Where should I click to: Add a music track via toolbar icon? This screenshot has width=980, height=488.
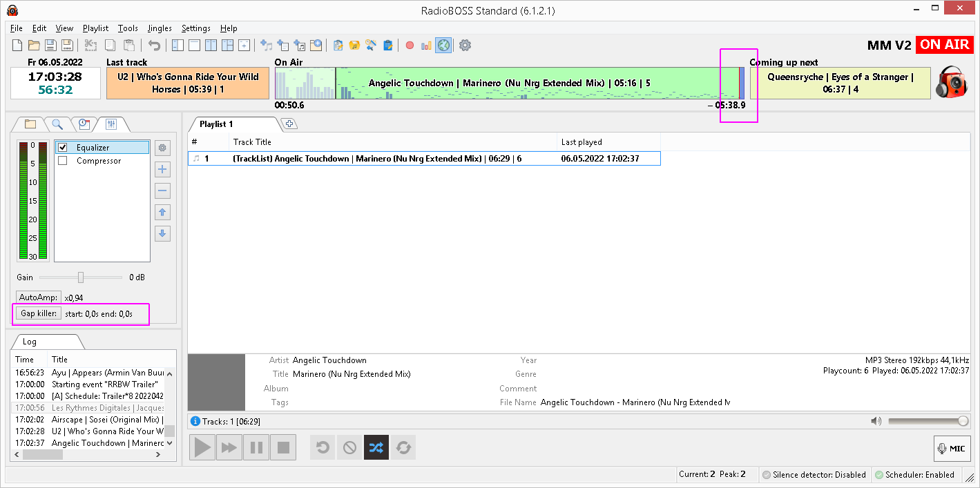click(x=267, y=46)
